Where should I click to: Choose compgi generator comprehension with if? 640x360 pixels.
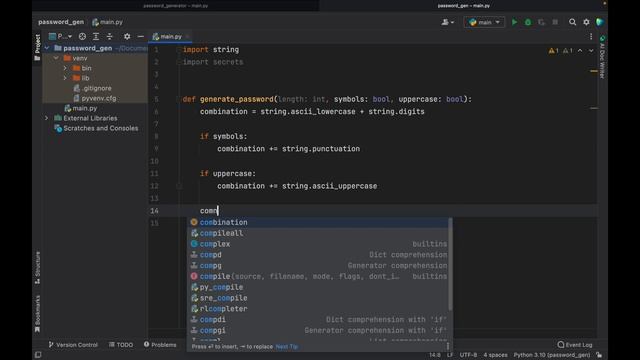pos(318,331)
